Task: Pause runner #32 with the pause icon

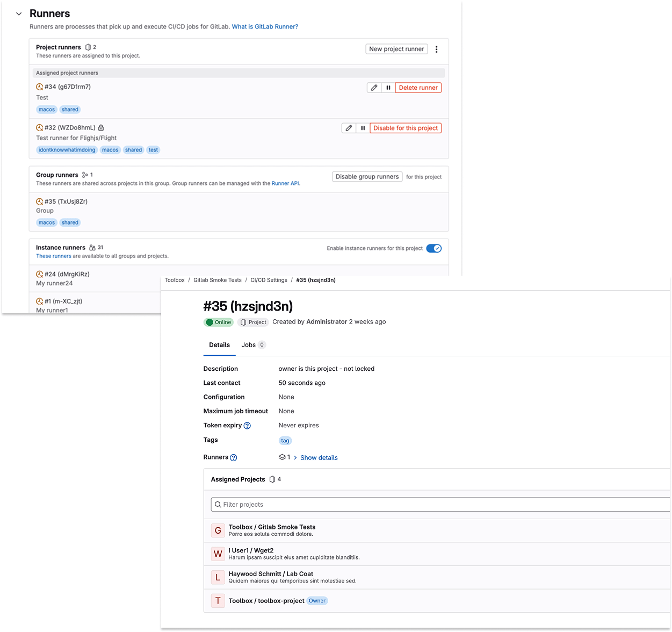Action: click(x=363, y=128)
